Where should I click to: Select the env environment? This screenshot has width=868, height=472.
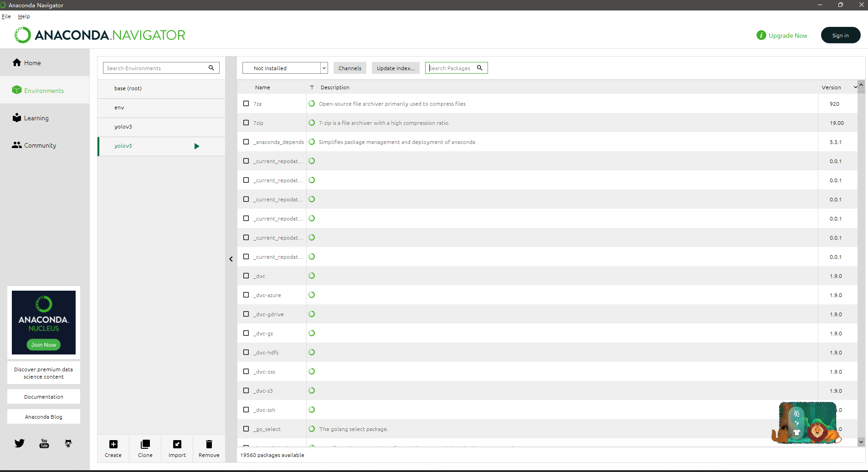coord(161,108)
